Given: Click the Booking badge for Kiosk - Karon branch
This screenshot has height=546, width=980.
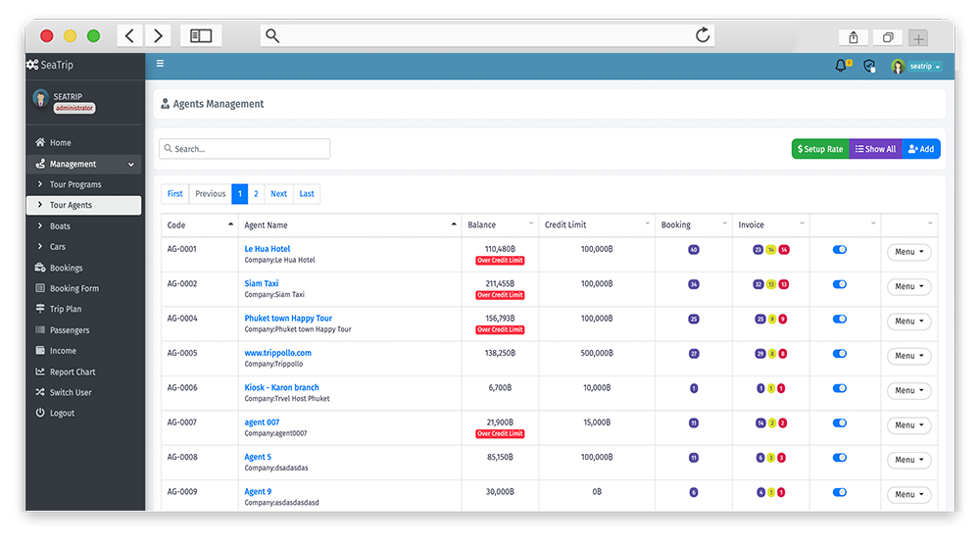Looking at the screenshot, I should [693, 388].
